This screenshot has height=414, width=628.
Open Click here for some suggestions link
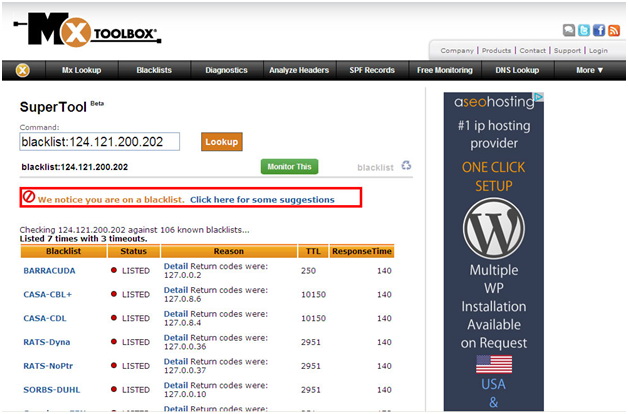click(x=262, y=200)
